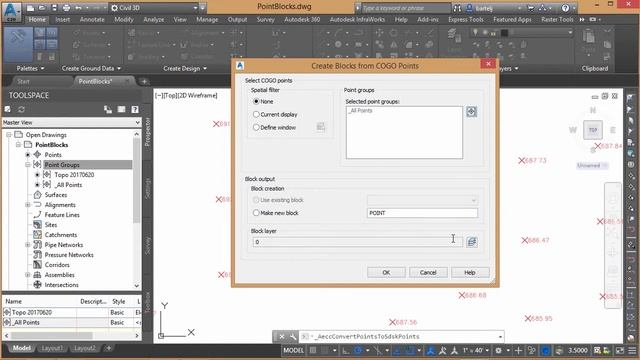Screen dimensions: 640x360
Task: Click the customization menu icon in status bar
Action: click(632, 350)
